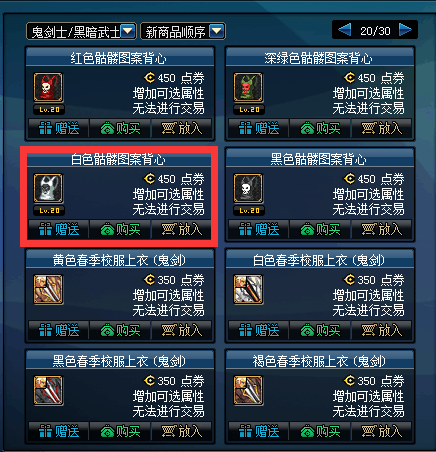Buy the red skull vest (购买)
This screenshot has width=436, height=452.
point(120,128)
